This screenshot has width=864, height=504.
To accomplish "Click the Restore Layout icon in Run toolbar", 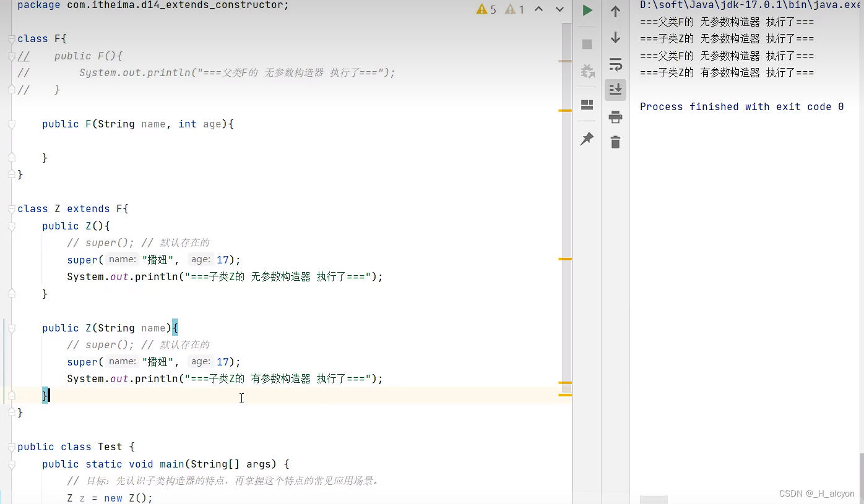I will [x=587, y=105].
